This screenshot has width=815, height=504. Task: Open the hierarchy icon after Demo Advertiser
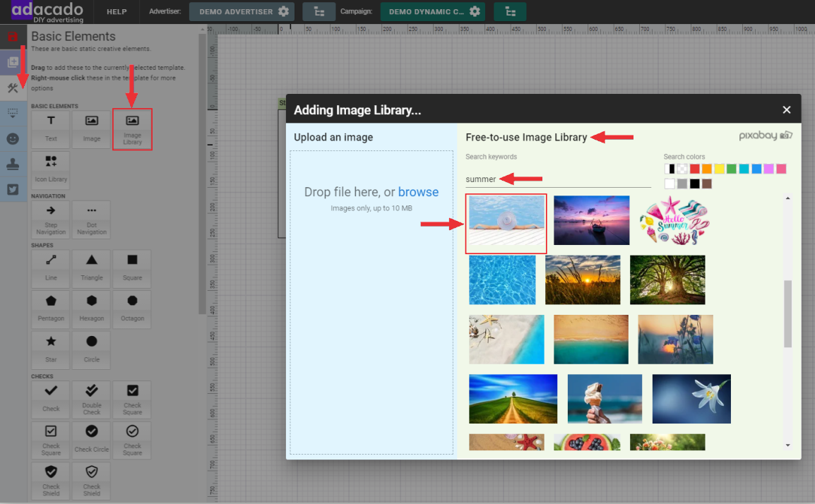[319, 11]
